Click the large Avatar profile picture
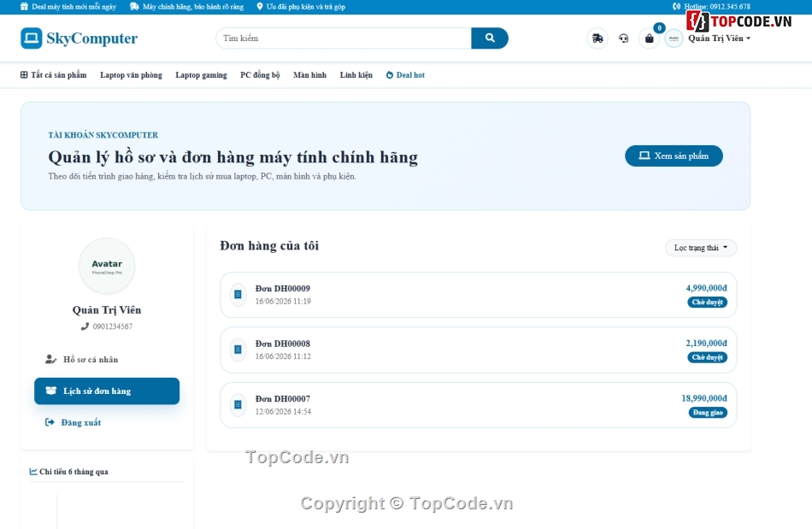The width and height of the screenshot is (812, 529). point(107,266)
